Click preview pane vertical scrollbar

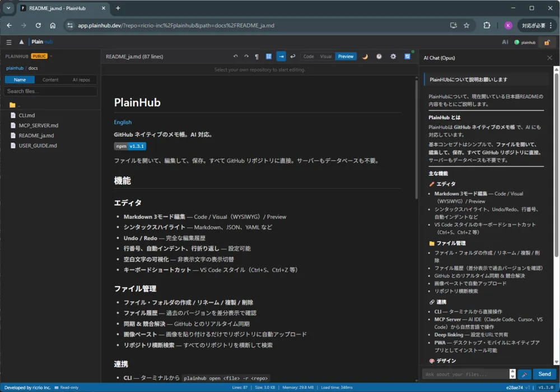[x=416, y=139]
